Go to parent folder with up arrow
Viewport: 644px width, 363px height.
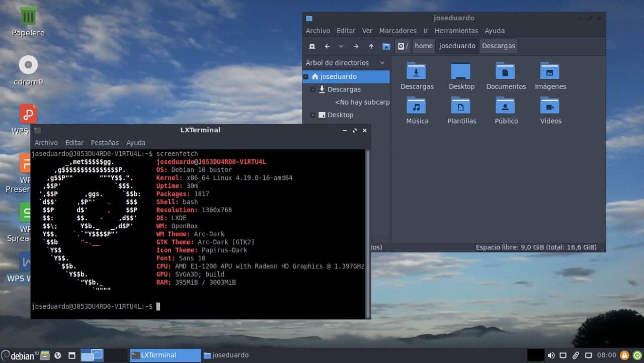[371, 46]
